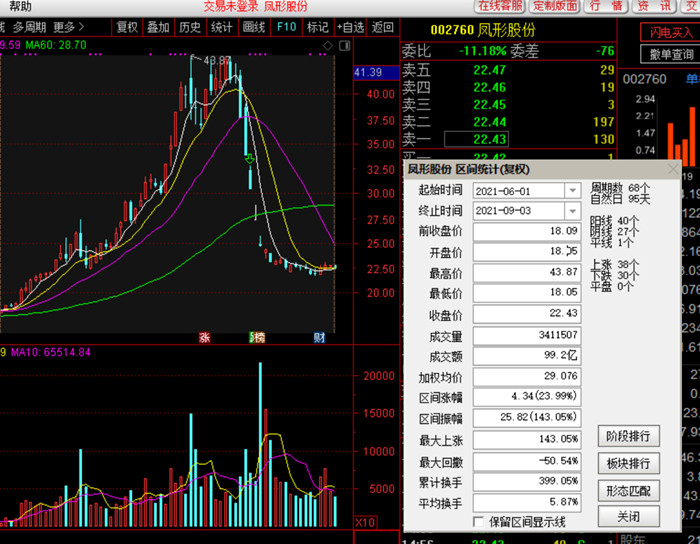
Task: Click the X10 volume scale indicator
Action: tap(365, 522)
